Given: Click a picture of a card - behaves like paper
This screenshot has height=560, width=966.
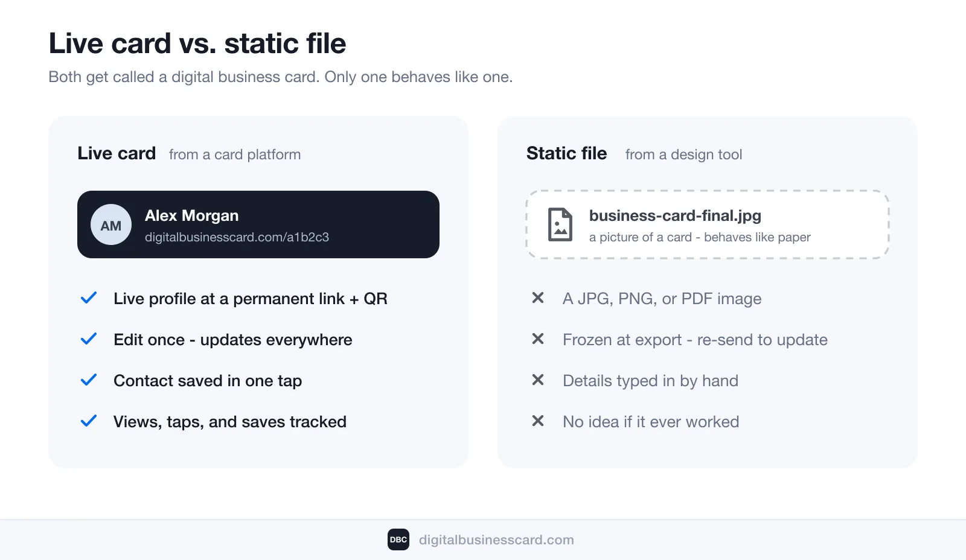Looking at the screenshot, I should (x=700, y=237).
